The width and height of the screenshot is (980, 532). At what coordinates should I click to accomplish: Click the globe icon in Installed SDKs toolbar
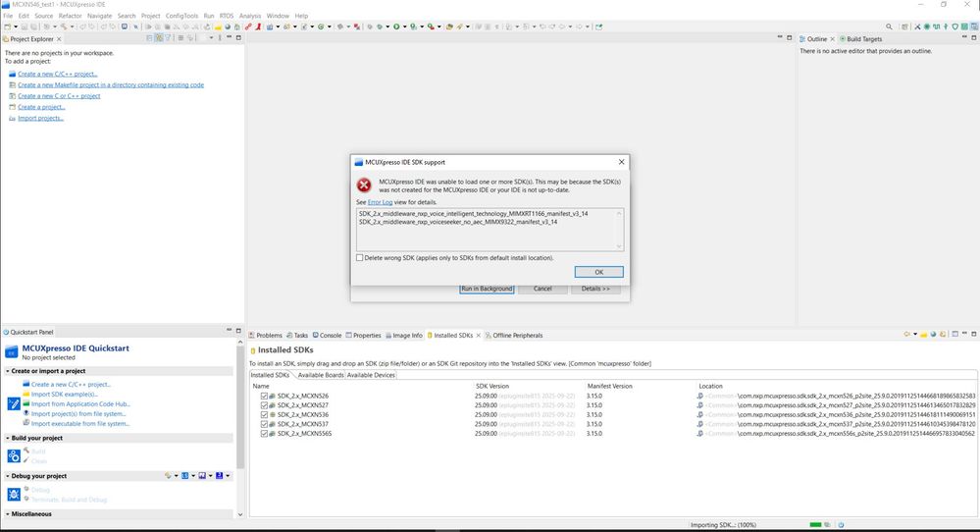[933, 334]
